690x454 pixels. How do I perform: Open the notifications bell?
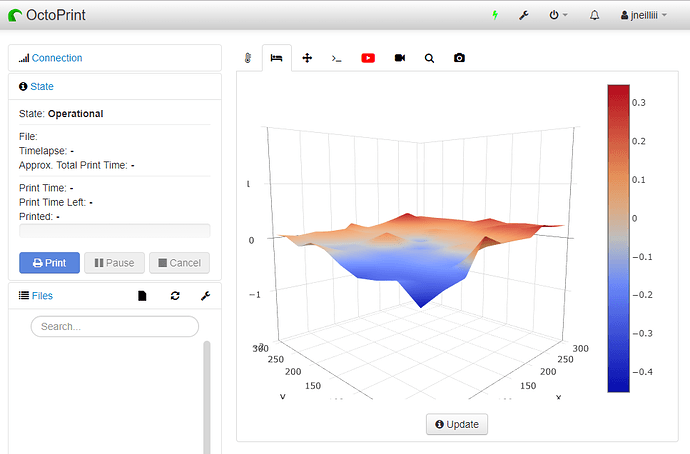click(x=595, y=16)
